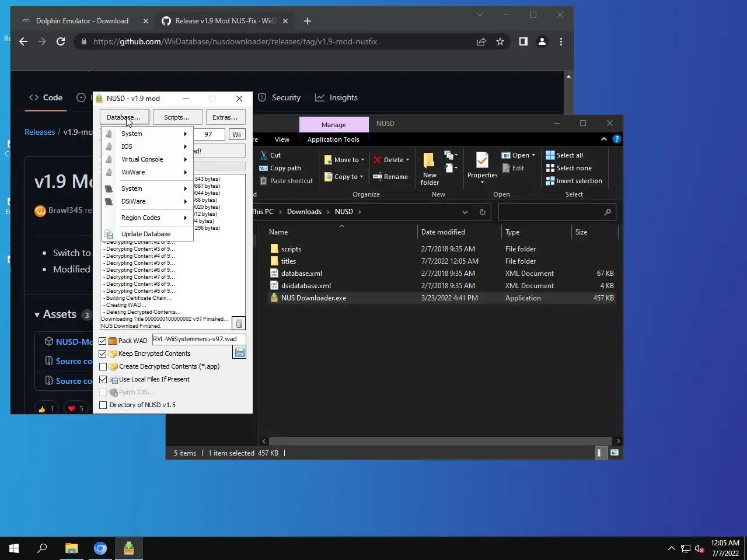Open the GitHub Code tab
This screenshot has height=560, width=747.
(x=46, y=97)
